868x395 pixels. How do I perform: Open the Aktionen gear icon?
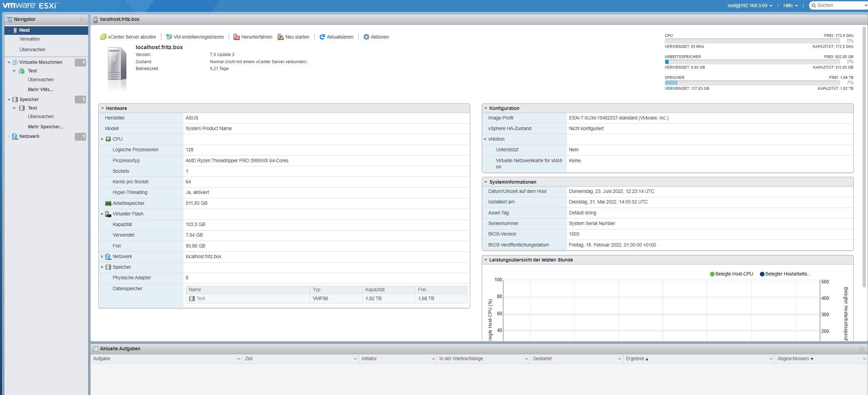366,37
